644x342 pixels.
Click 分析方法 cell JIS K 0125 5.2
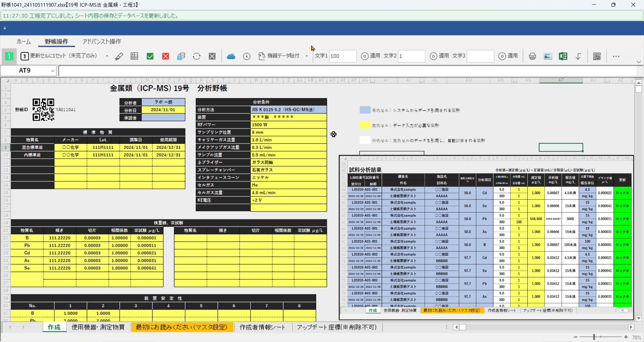pyautogui.click(x=288, y=110)
